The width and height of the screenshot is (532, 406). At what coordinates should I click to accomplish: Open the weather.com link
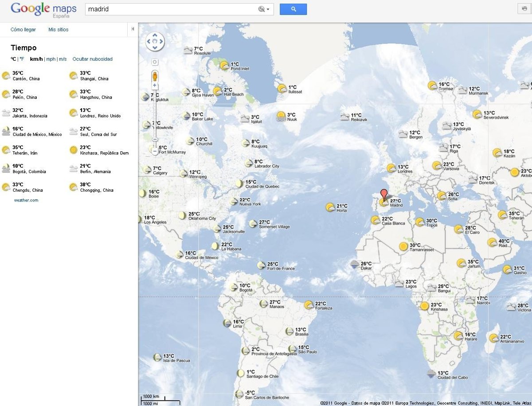pyautogui.click(x=26, y=200)
